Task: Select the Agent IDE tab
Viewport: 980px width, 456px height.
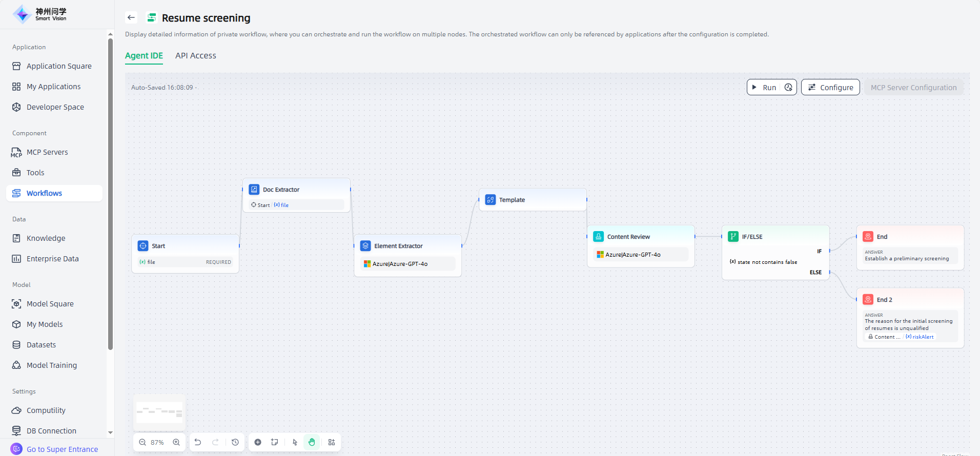Action: coord(144,56)
